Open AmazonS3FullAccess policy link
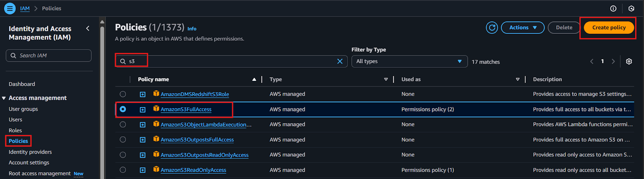The image size is (644, 179). 186,109
